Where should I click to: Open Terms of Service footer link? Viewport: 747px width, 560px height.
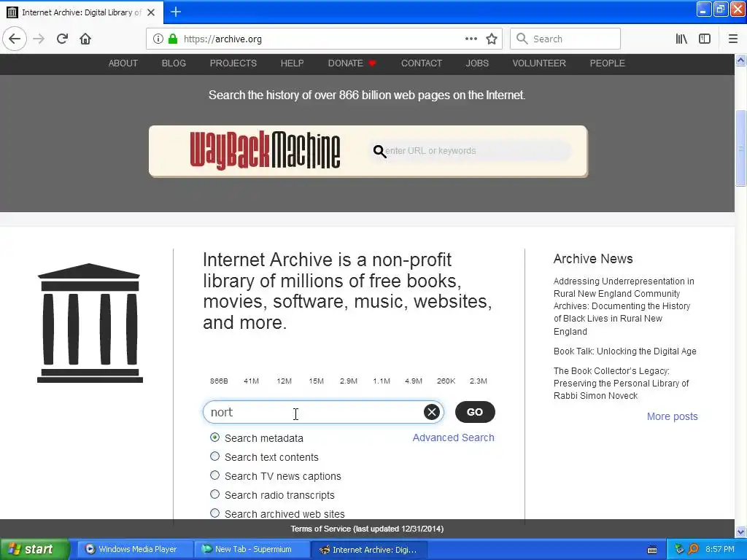point(368,529)
